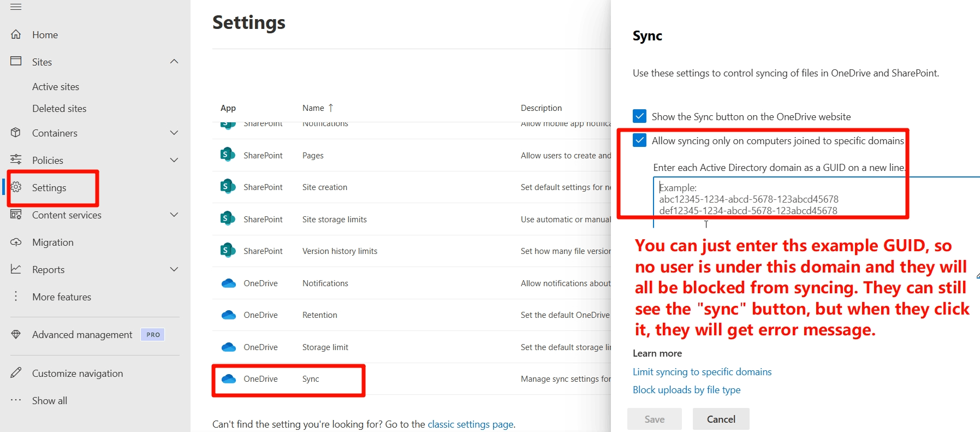Click the More features dots icon
Screen dimensions: 980x432
[x=16, y=296]
